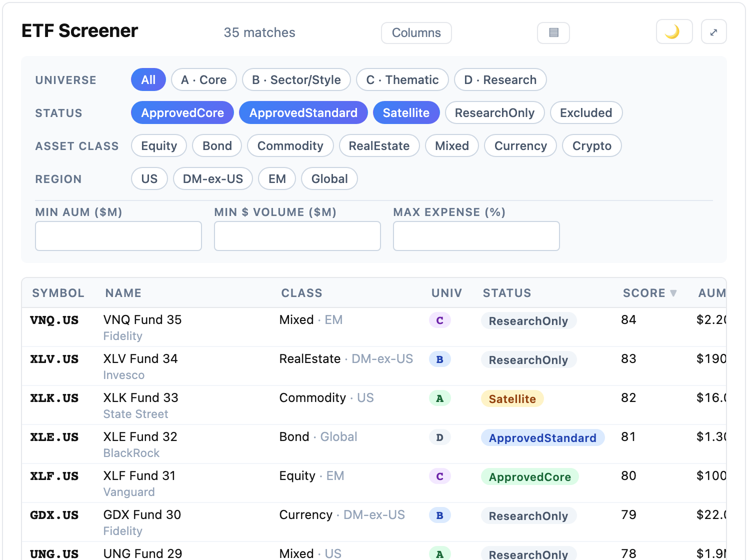Filter asset class by Crypto
Screen dimensions: 748x560
592,145
